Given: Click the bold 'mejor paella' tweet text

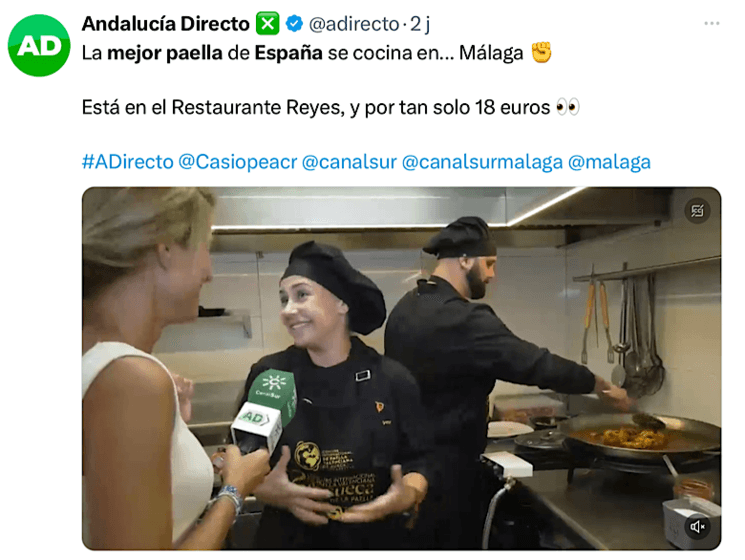Looking at the screenshot, I should pos(165,53).
